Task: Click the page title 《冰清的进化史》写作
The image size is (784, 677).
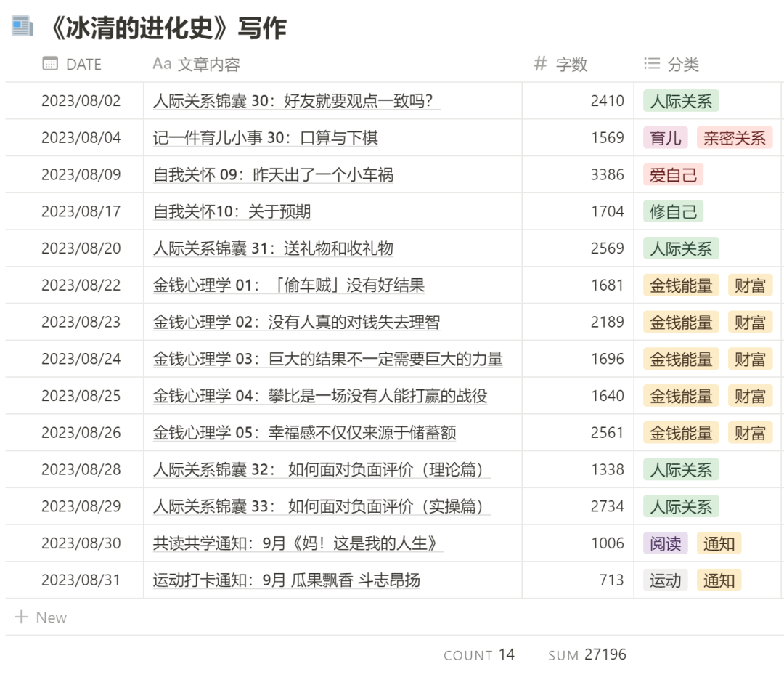Action: pyautogui.click(x=168, y=28)
